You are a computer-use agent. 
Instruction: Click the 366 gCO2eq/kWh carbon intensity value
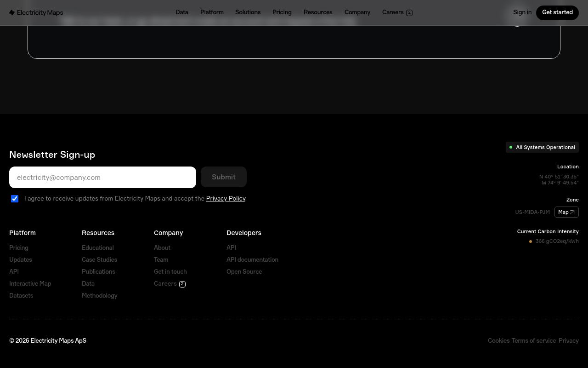(x=557, y=241)
